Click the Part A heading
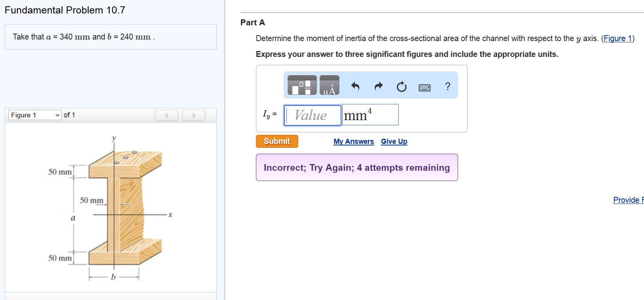Viewport: 644px width, 300px height. 253,23
